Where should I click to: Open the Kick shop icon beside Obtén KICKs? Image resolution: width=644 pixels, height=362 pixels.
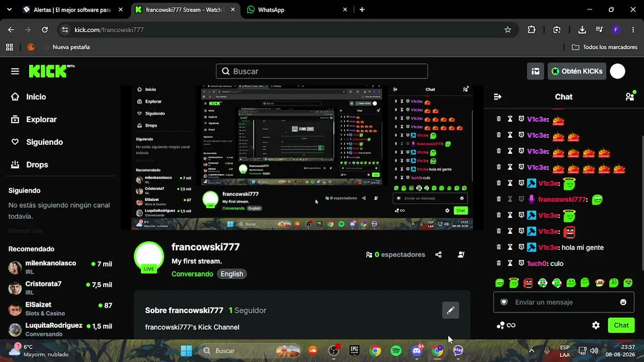point(535,71)
